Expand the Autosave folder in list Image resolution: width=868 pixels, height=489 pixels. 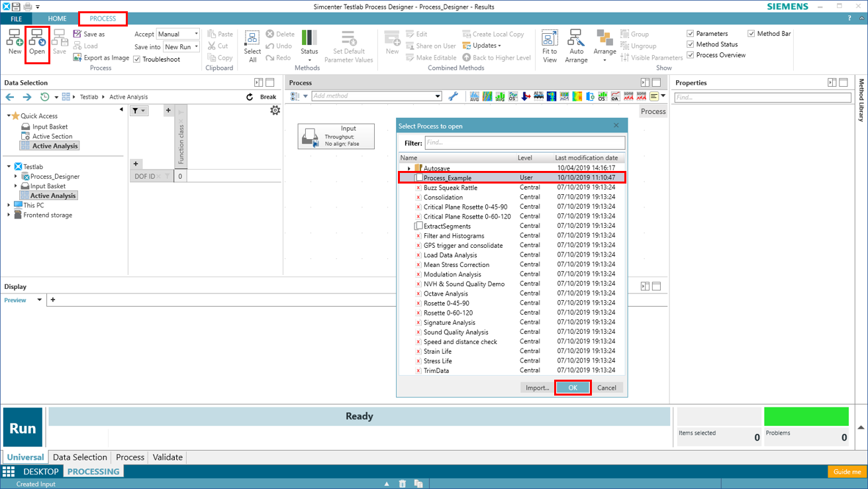click(409, 169)
